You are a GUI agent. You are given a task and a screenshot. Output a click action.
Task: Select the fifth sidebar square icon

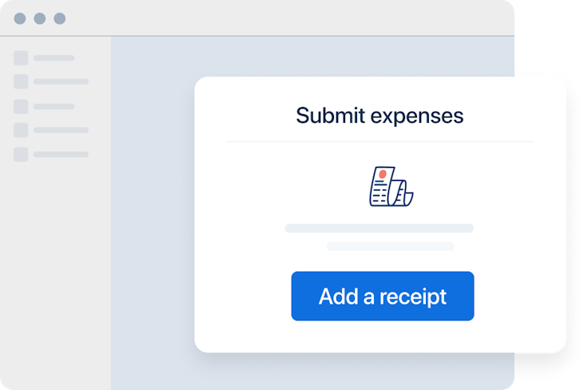tap(21, 154)
